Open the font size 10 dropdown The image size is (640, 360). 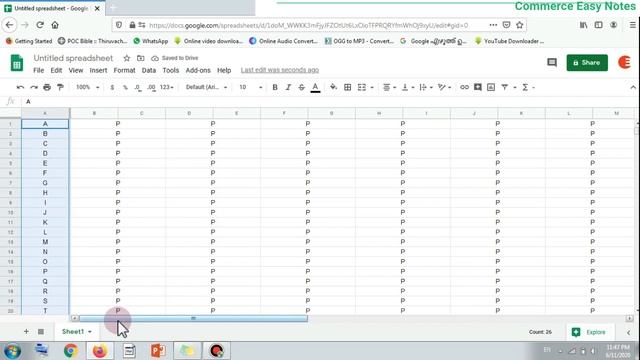tap(251, 87)
